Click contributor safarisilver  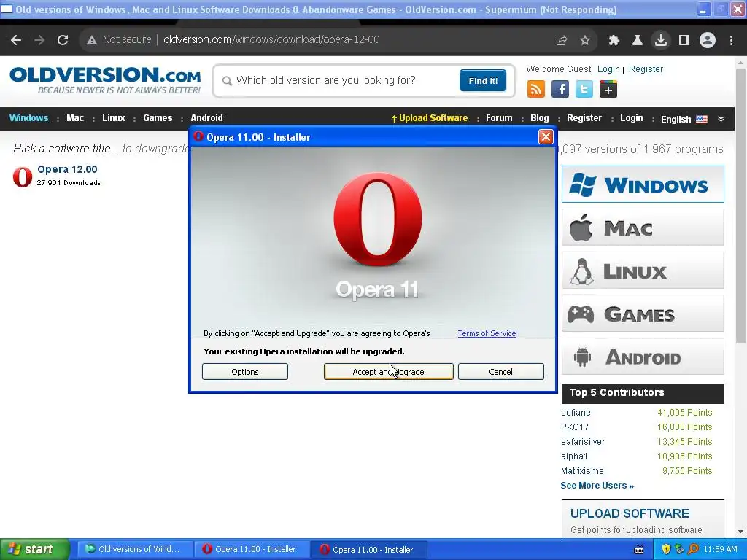tap(583, 441)
